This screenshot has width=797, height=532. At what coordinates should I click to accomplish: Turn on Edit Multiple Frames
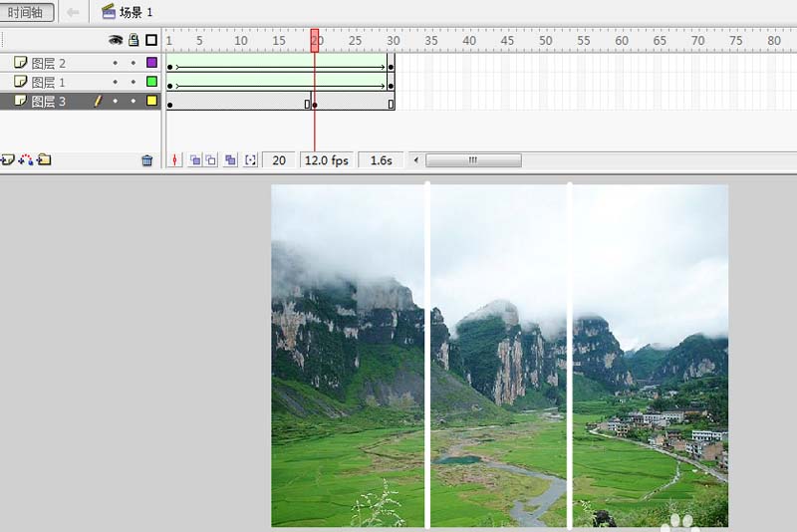(231, 160)
